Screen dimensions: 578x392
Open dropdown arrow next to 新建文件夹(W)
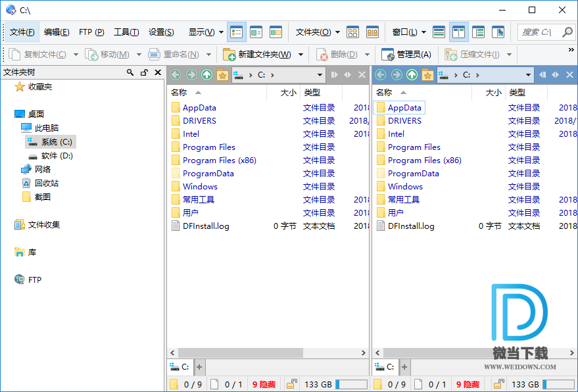pyautogui.click(x=301, y=55)
